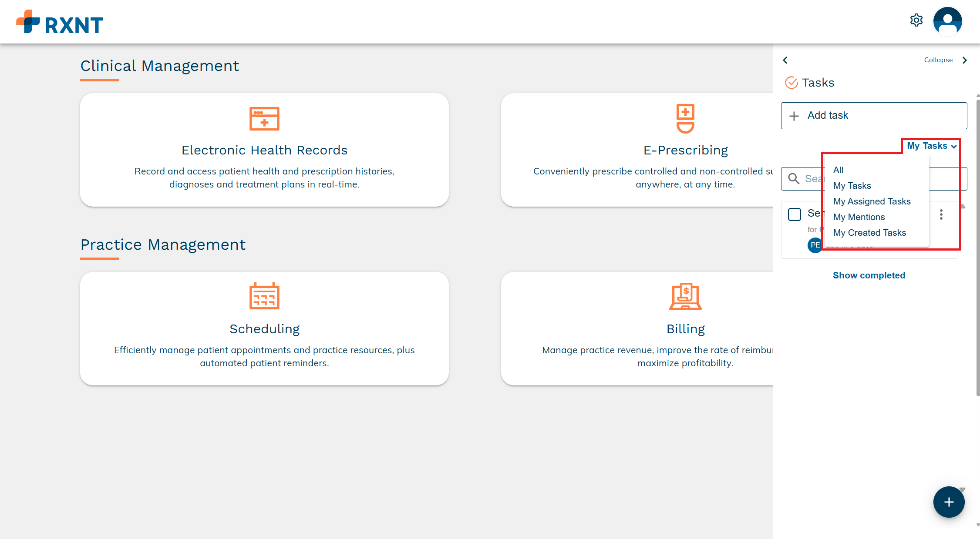
Task: Choose My Mentions filter option
Action: (x=859, y=217)
